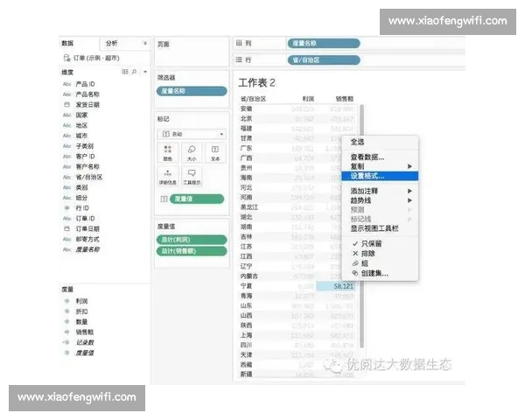Choose 查看数据... from the context menu
Viewport: 525px width, 420px height.
[380, 157]
